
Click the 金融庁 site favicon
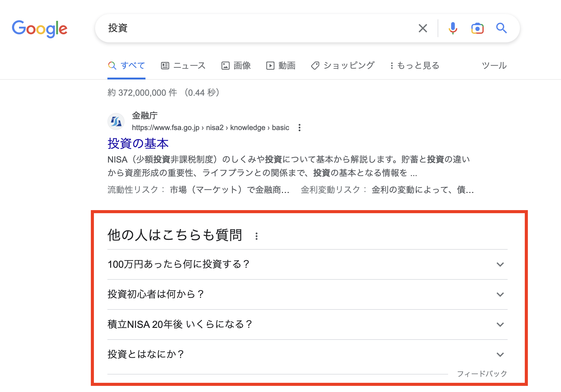(116, 121)
